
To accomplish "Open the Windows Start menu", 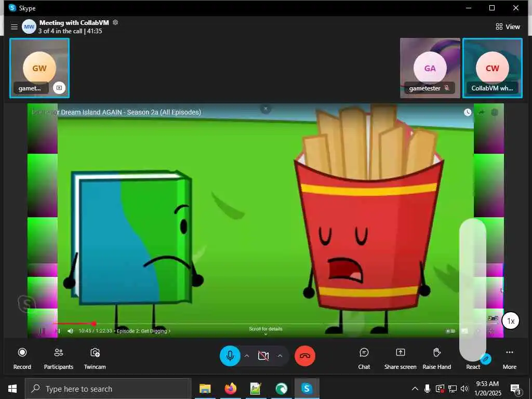I will (x=12, y=389).
